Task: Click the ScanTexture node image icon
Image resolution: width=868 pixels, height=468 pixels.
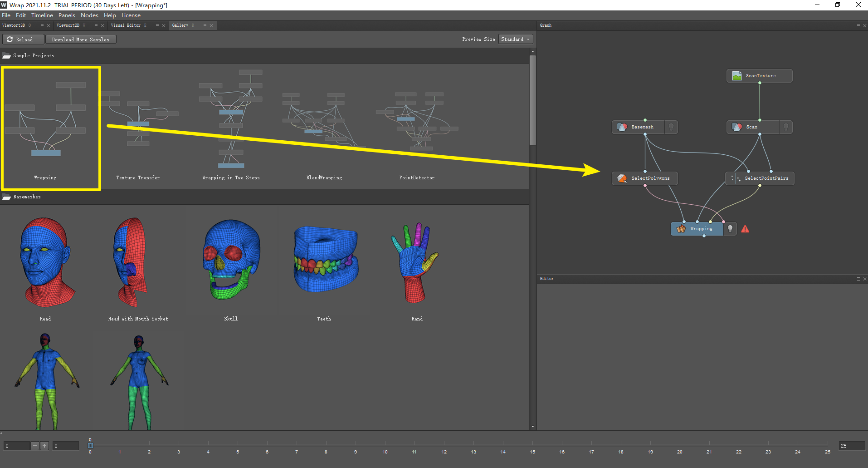Action: (737, 76)
